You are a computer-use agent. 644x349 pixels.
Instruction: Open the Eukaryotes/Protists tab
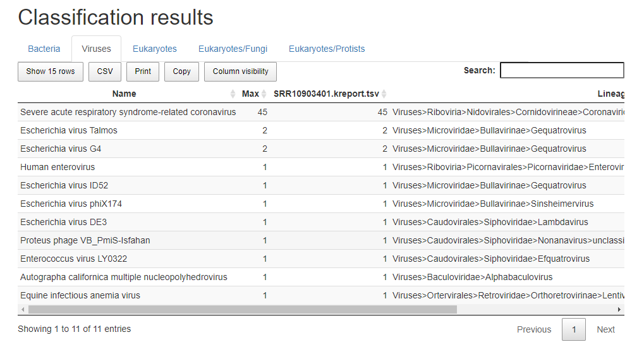click(x=327, y=49)
